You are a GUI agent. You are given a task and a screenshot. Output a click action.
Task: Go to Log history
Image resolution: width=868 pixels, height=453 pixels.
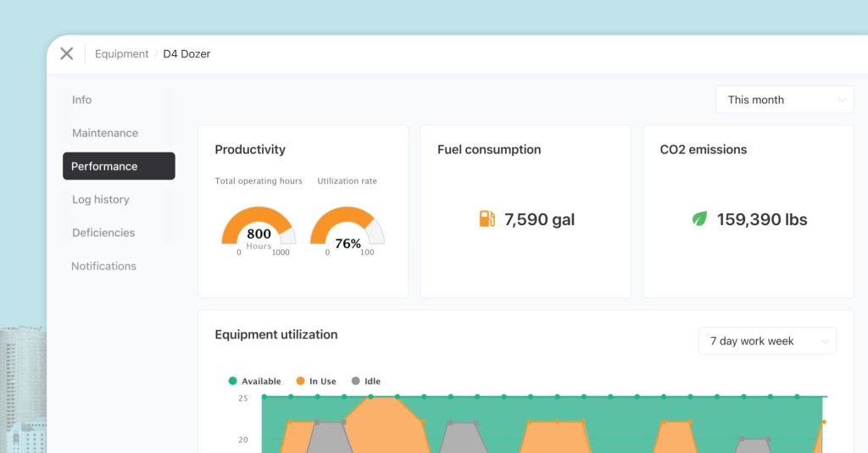click(x=101, y=200)
